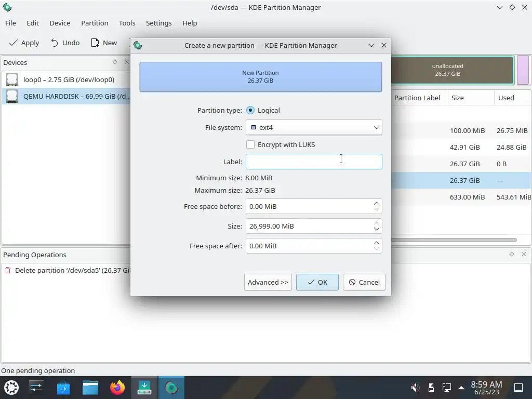Viewport: 532px width, 399px height.
Task: Click the Free space after value field
Action: [x=309, y=246]
